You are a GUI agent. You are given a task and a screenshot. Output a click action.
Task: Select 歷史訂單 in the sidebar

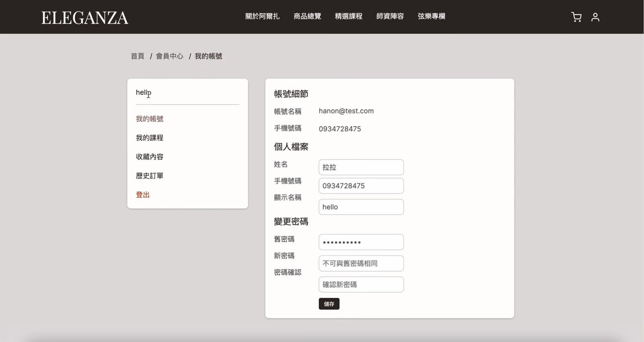(149, 175)
